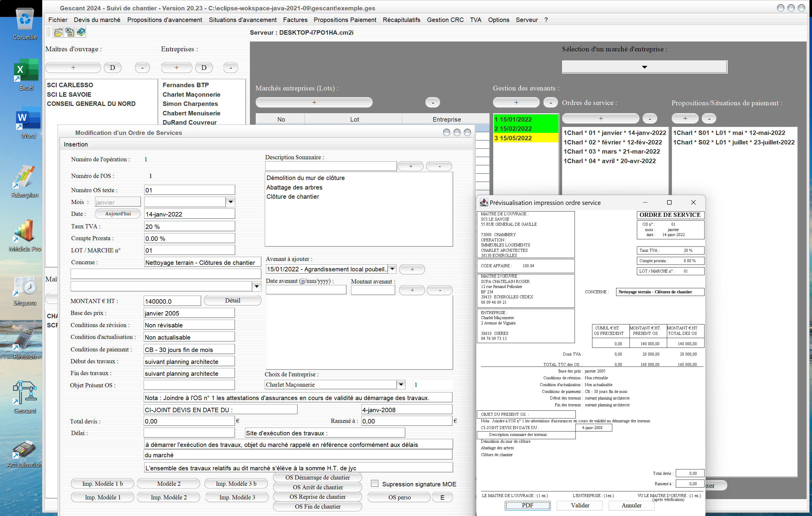Screen dimensions: 812x516
Task: Click the MONTANT € HT input field
Action: [172, 301]
